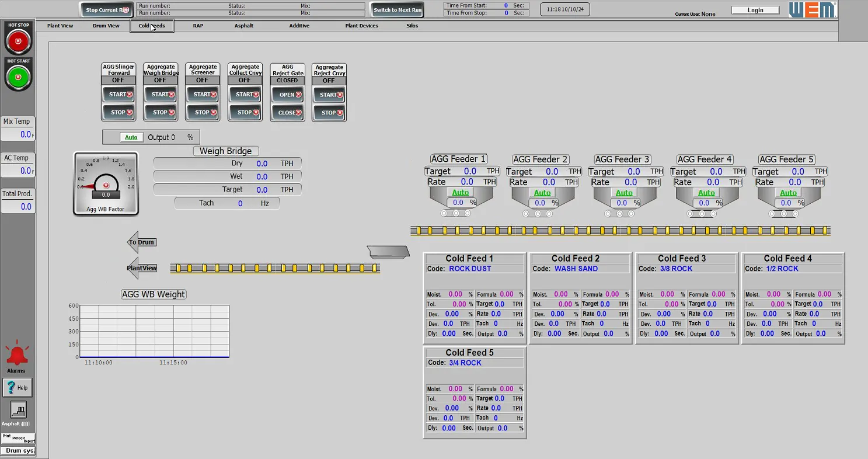Click the Login button
This screenshot has height=459, width=868.
pos(755,9)
